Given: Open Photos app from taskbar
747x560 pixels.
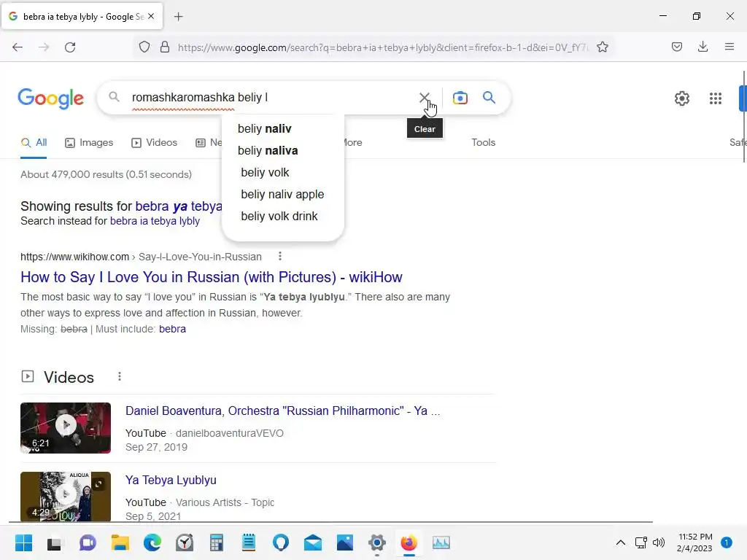Looking at the screenshot, I should coord(345,542).
